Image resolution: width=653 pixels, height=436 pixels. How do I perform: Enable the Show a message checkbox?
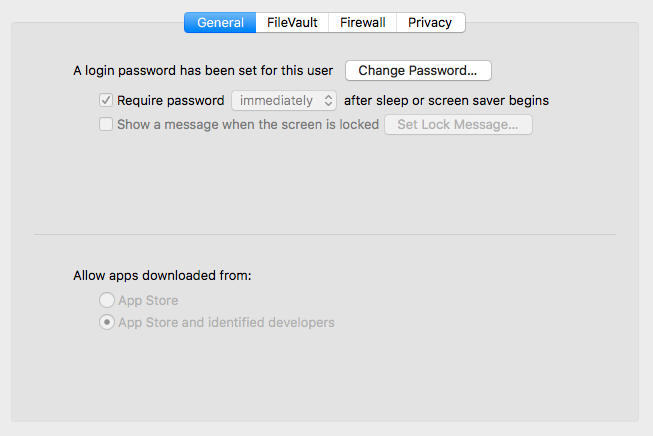[106, 125]
